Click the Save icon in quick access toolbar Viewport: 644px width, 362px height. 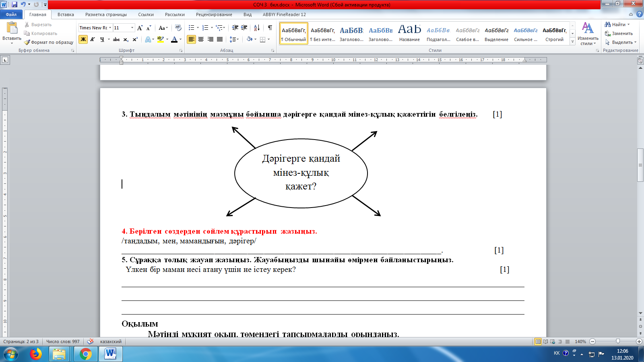[x=14, y=4]
